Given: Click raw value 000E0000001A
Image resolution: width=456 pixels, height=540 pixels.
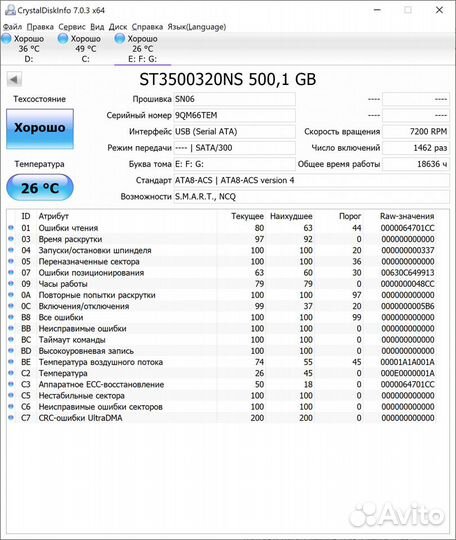Looking at the screenshot, I should (x=407, y=373).
